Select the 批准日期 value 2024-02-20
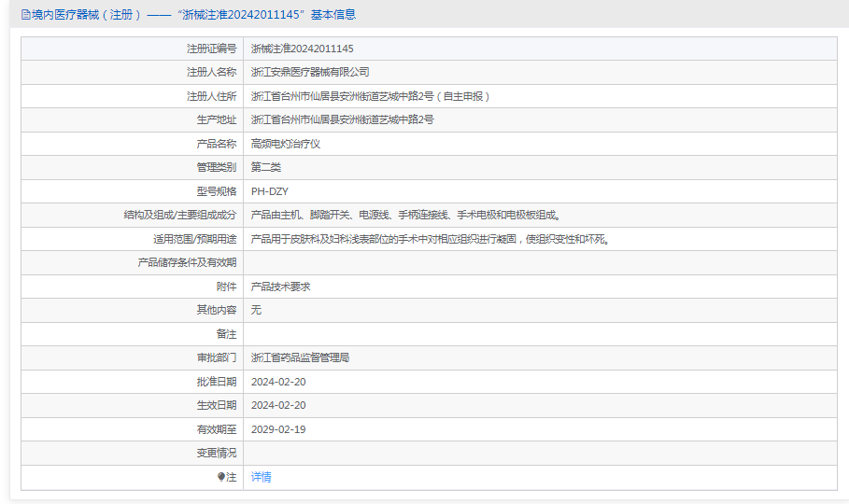The height and width of the screenshot is (504, 849). tap(278, 382)
